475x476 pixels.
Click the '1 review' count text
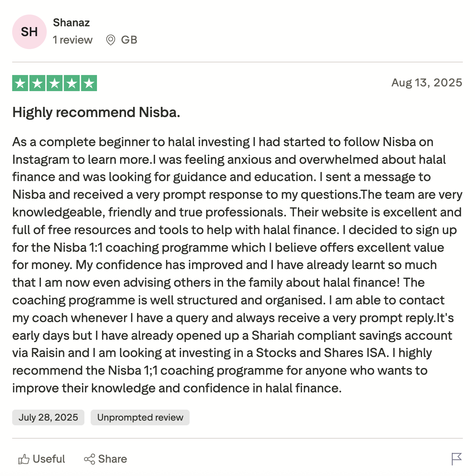(73, 40)
